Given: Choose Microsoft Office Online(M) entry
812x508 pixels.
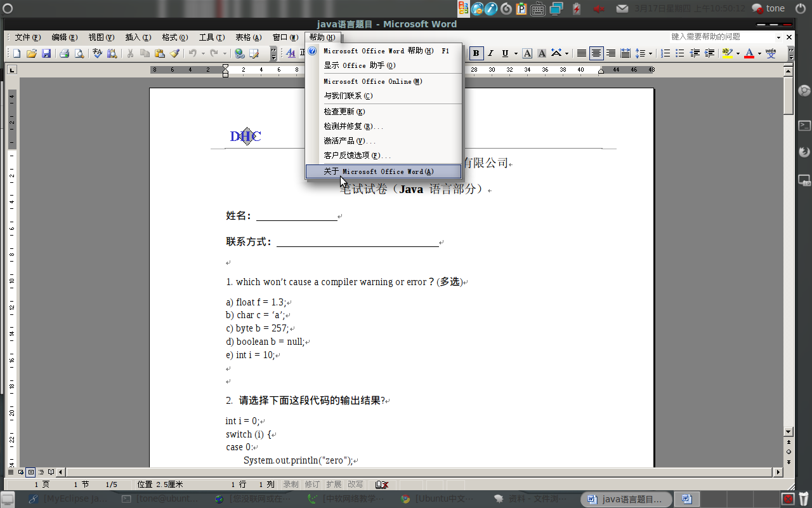Looking at the screenshot, I should pos(383,81).
